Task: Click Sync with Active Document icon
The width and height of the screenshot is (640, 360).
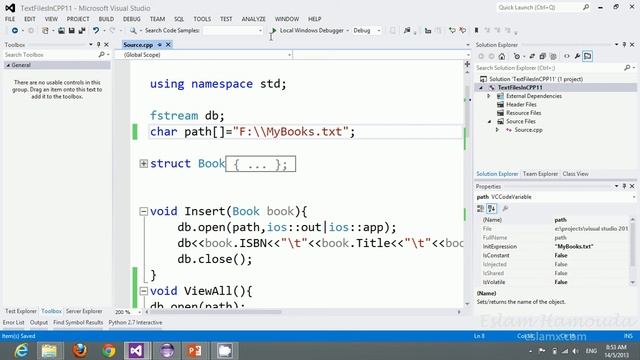Action: pyautogui.click(x=532, y=56)
